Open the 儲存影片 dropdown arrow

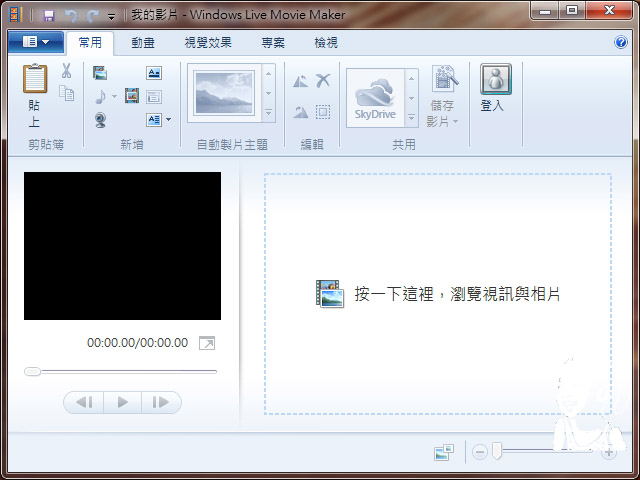456,122
